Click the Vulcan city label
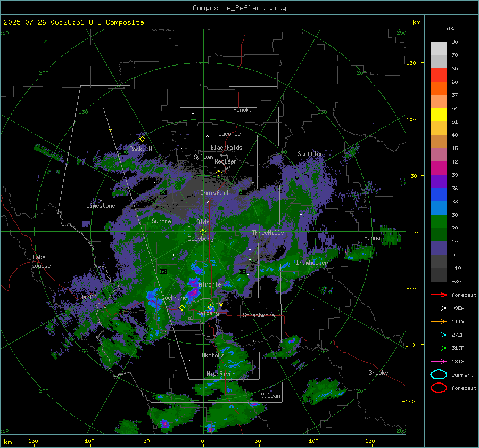The width and height of the screenshot is (479, 448). point(270,396)
